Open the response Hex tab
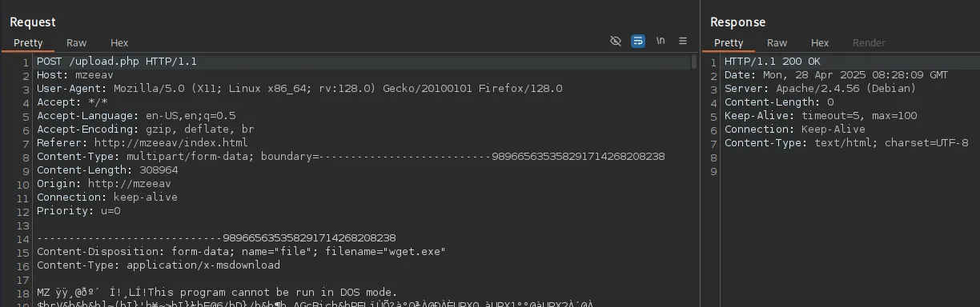The image size is (980, 307). point(820,43)
